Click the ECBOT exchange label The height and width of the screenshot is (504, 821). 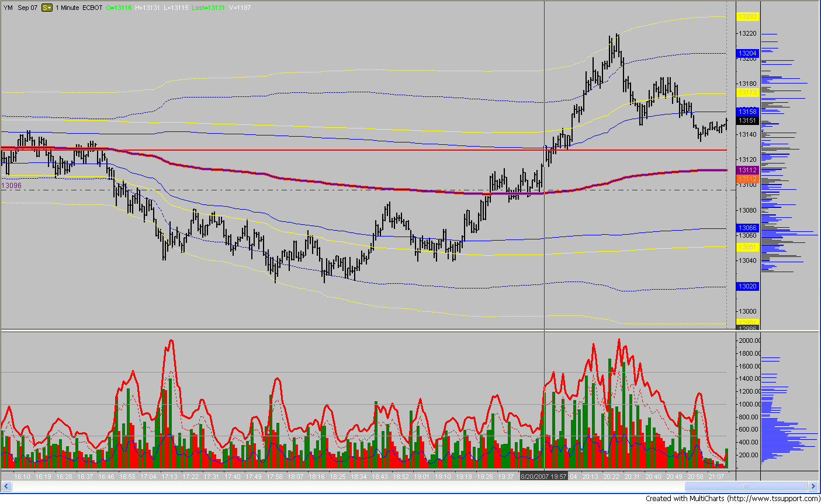(x=92, y=8)
